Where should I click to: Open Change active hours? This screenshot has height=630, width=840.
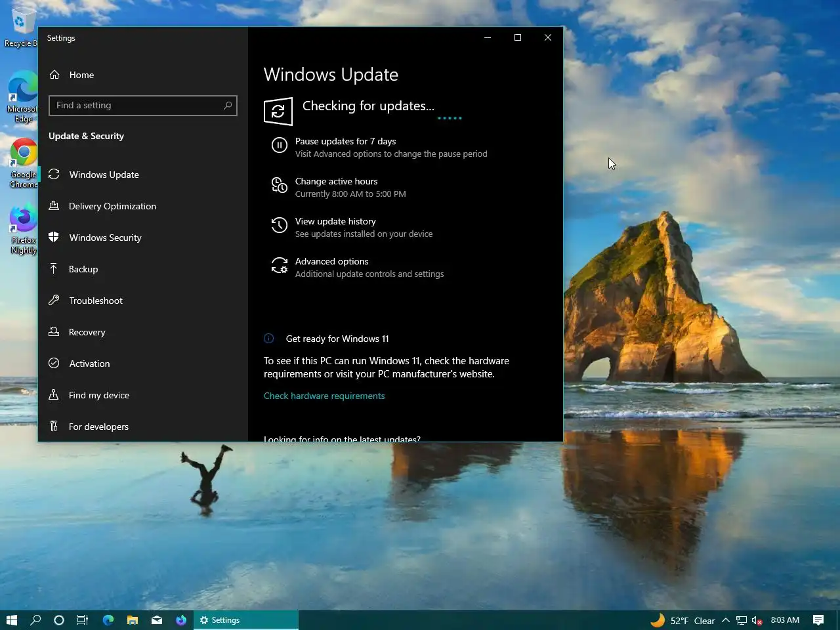pyautogui.click(x=336, y=181)
